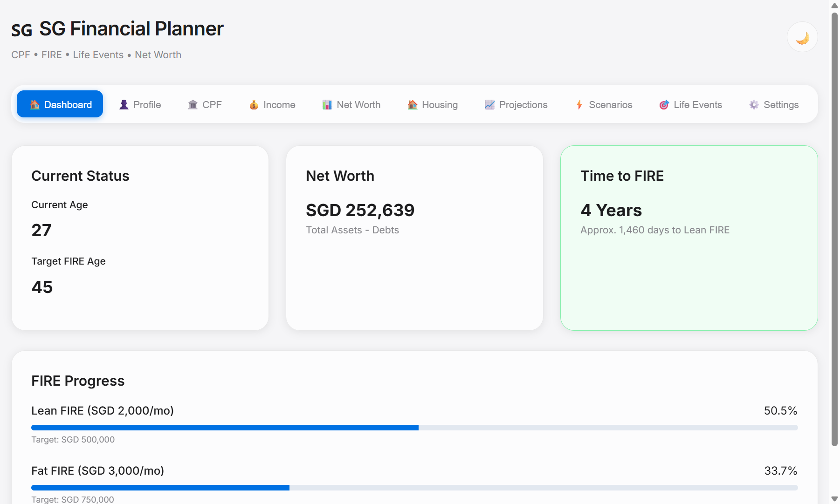
Task: Go to the Income tab
Action: (x=272, y=104)
